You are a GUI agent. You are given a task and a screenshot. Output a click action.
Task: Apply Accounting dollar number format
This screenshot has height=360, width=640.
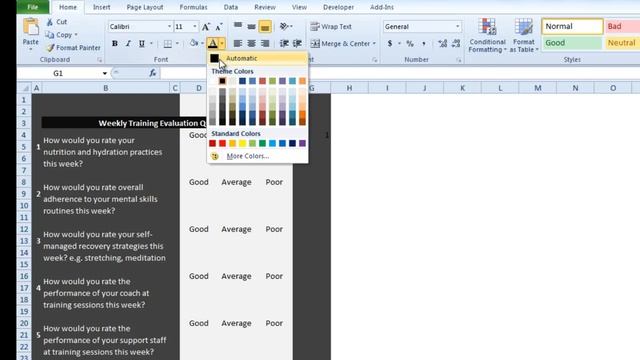point(390,43)
